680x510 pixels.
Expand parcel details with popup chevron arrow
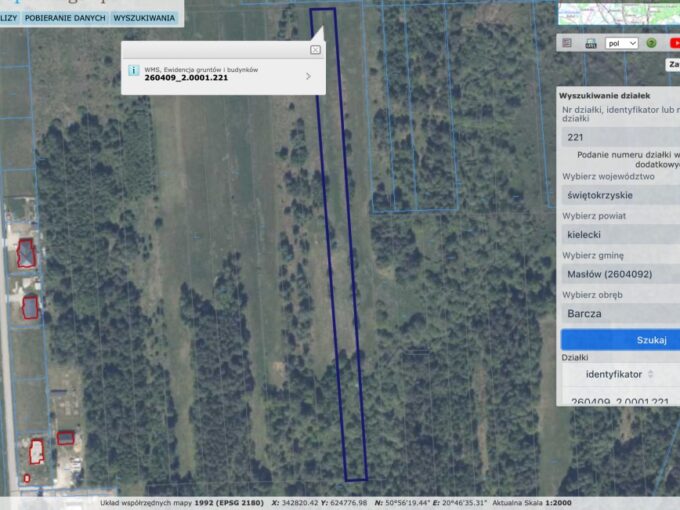(308, 76)
